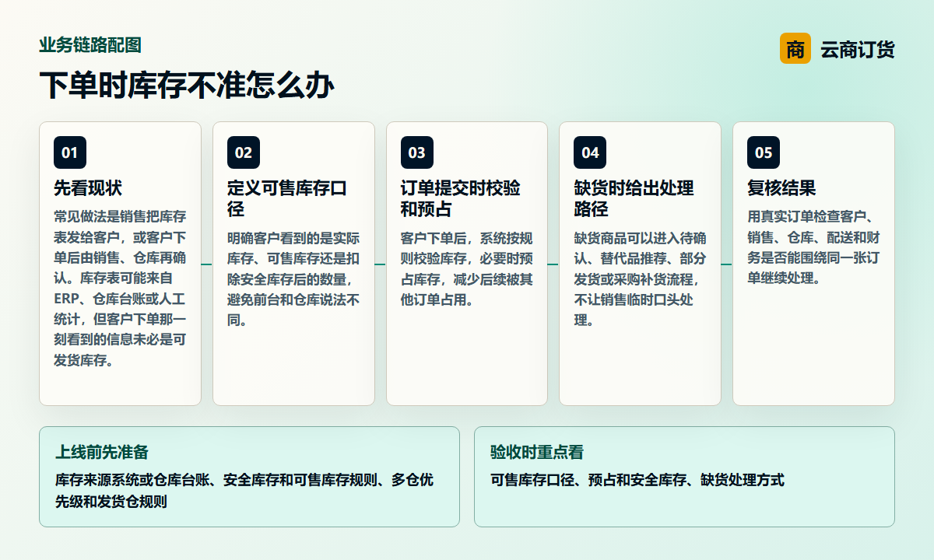Screen dimensions: 934x560
Task: Click the title 下单时库存不准怎么办
Action: (187, 86)
